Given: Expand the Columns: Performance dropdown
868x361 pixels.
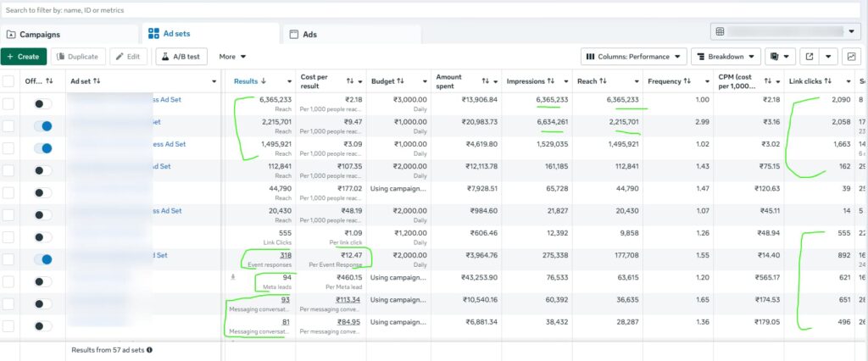Looking at the screenshot, I should (x=633, y=57).
